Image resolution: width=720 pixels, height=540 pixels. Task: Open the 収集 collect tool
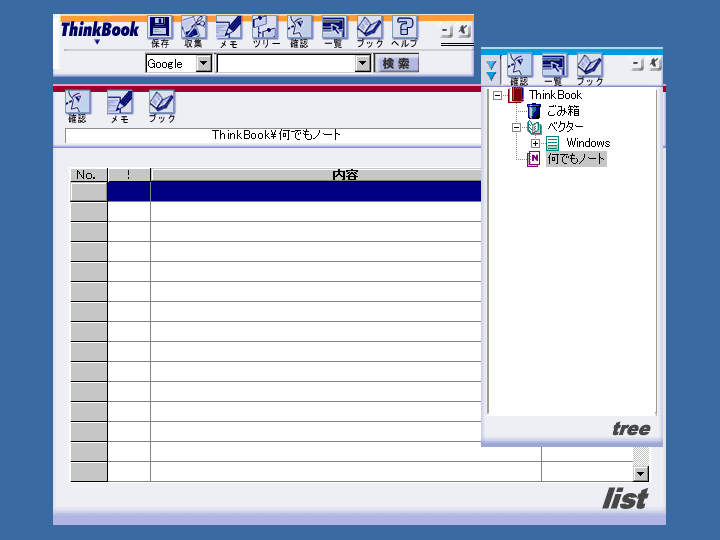click(x=193, y=32)
